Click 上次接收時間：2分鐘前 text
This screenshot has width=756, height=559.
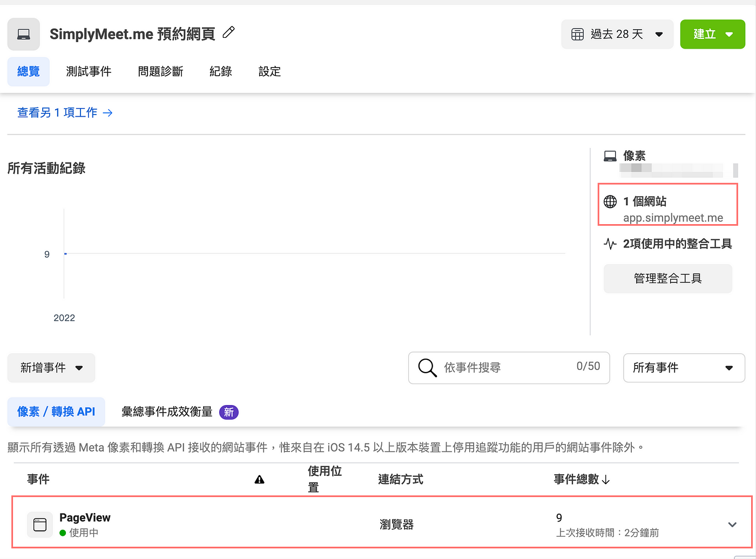point(607,533)
